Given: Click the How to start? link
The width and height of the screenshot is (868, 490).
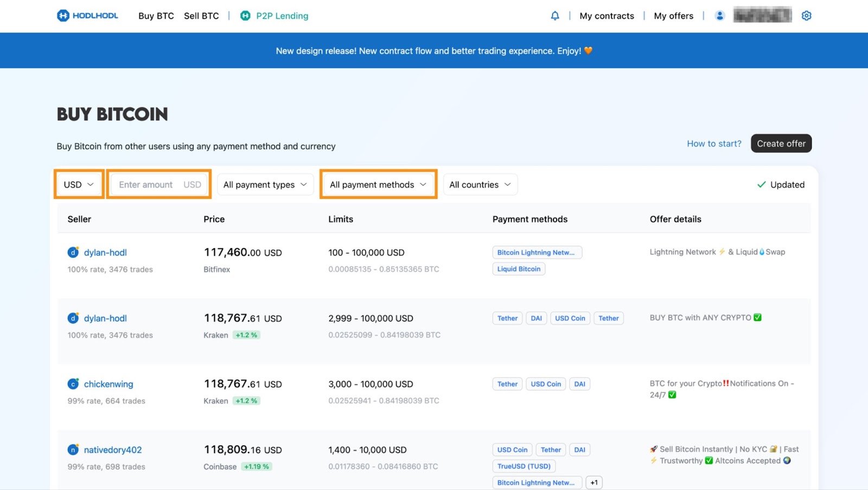Looking at the screenshot, I should (x=714, y=144).
